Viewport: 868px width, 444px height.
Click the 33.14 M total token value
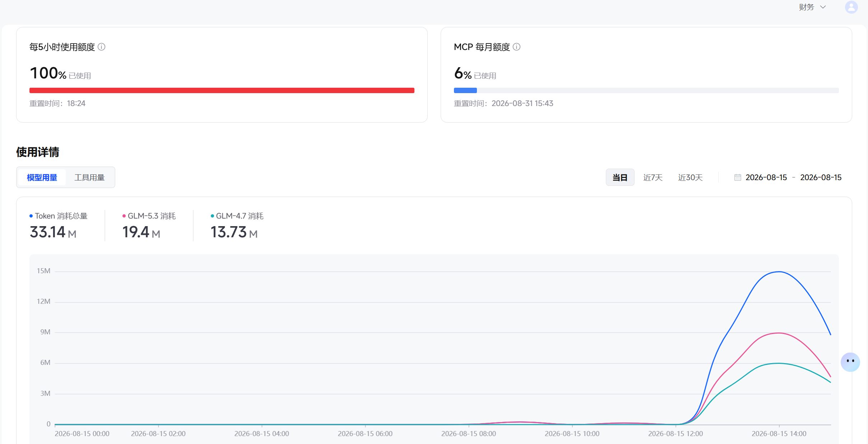coord(53,232)
